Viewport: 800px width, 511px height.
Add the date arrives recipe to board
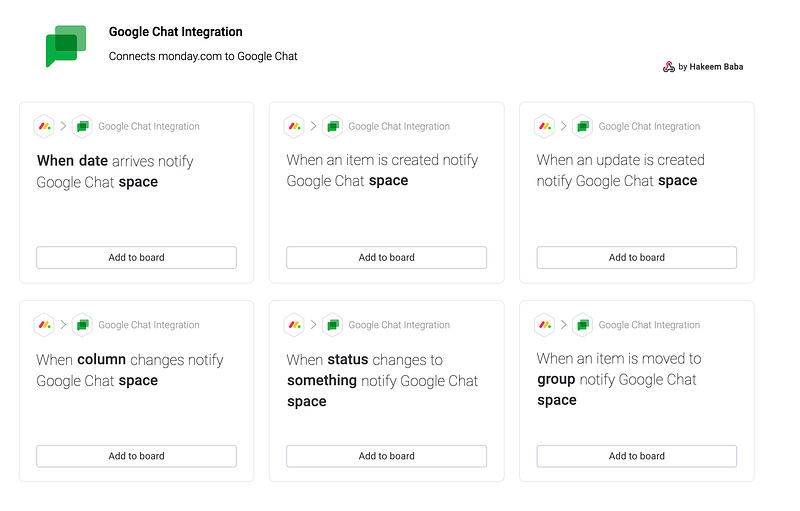136,258
